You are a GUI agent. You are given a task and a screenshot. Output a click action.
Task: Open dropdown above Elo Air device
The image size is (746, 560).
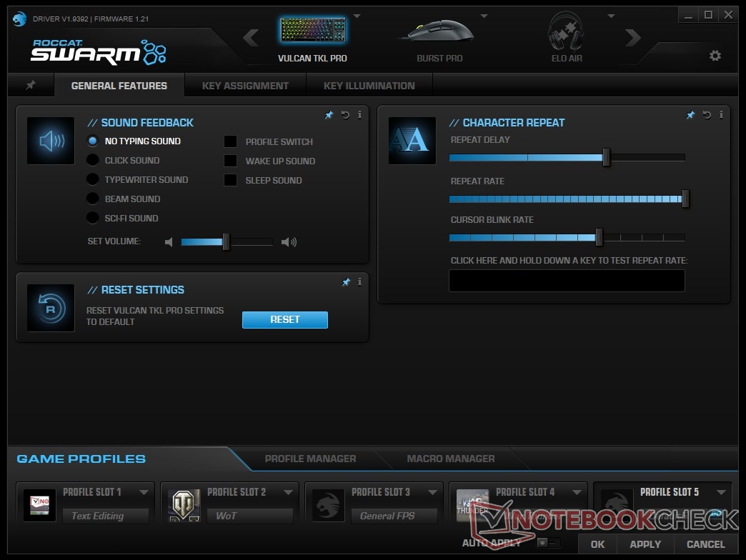pyautogui.click(x=612, y=16)
